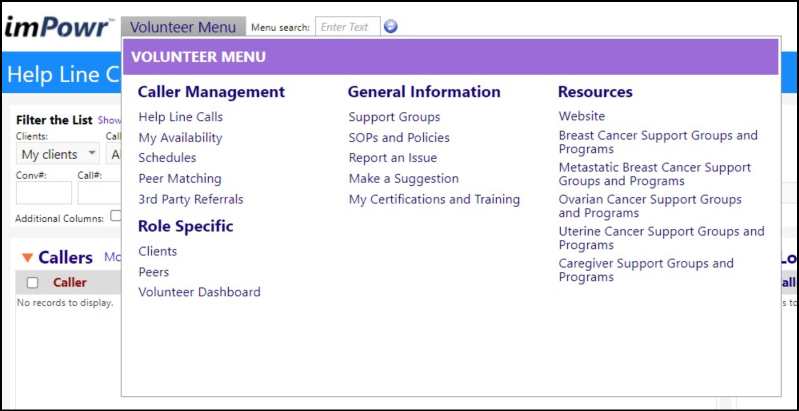Click the Caller column header
799x411 pixels.
(x=70, y=283)
